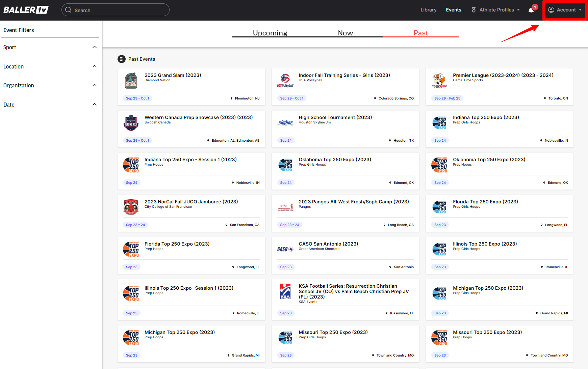Go to Events in navigation
The height and width of the screenshot is (369, 588).
(x=454, y=10)
